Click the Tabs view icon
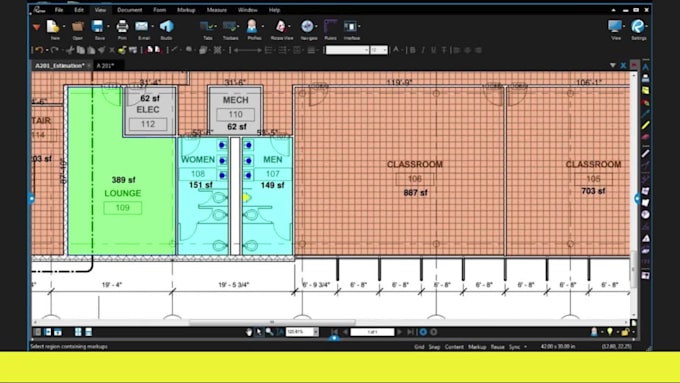The image size is (680, 383). click(x=207, y=26)
